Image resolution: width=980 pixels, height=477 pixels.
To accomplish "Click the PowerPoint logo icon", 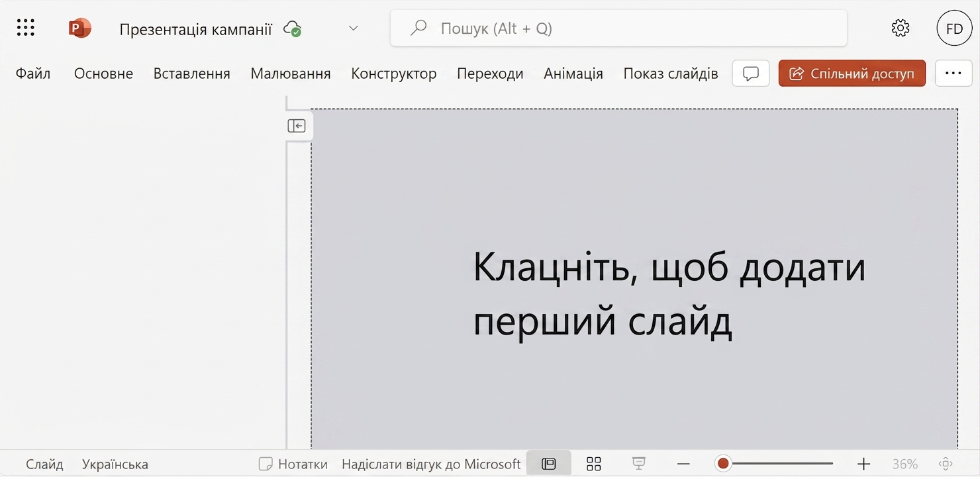I will click(79, 28).
